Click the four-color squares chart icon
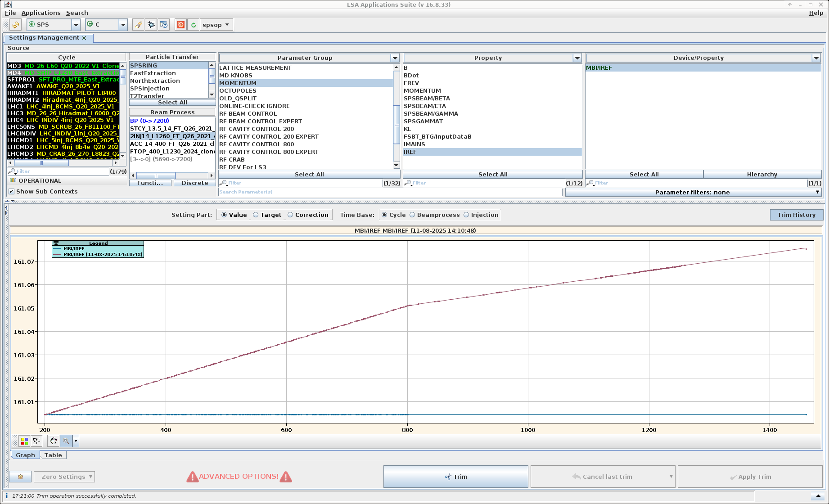Screen dimensions: 829x504 coord(25,441)
